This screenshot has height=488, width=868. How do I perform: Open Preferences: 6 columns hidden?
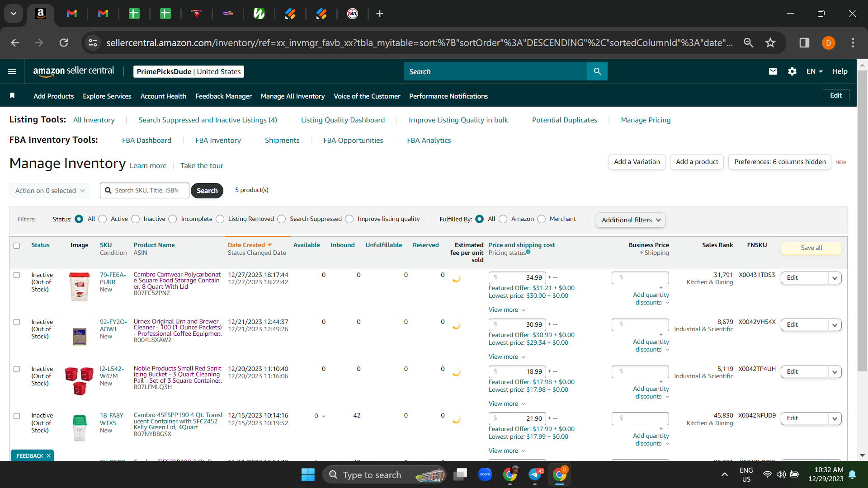tap(780, 162)
